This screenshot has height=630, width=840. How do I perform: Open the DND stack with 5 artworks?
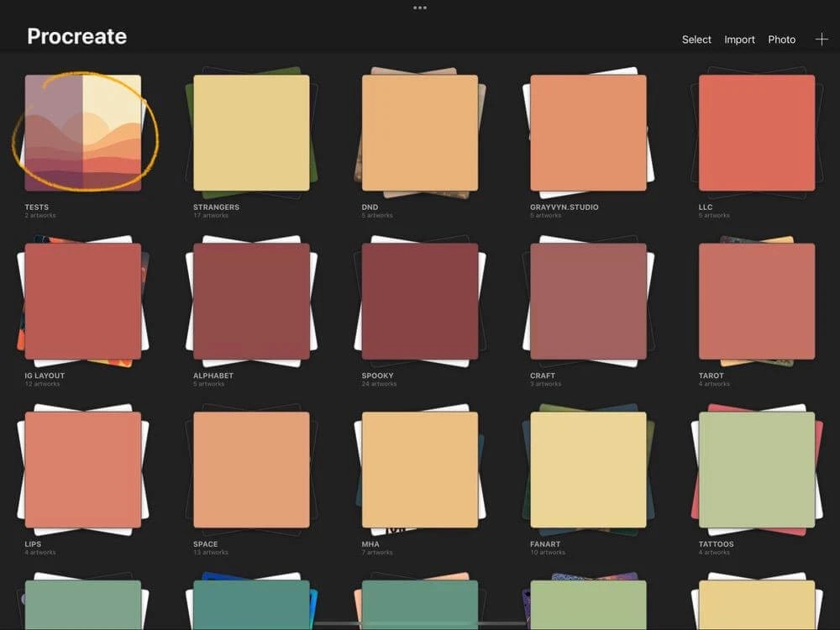point(420,133)
